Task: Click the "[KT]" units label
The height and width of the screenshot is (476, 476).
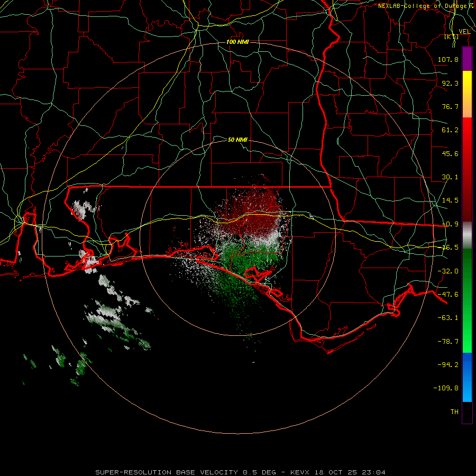Action: click(x=452, y=36)
